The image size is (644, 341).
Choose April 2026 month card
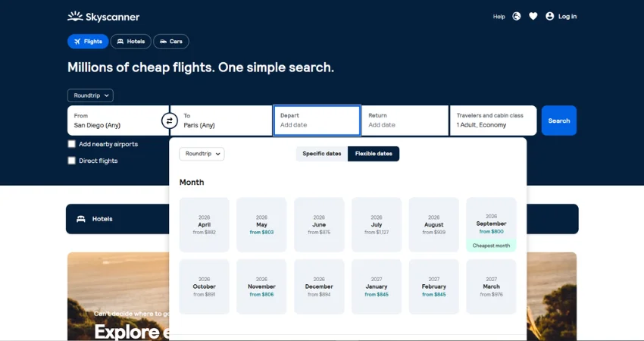(x=204, y=225)
